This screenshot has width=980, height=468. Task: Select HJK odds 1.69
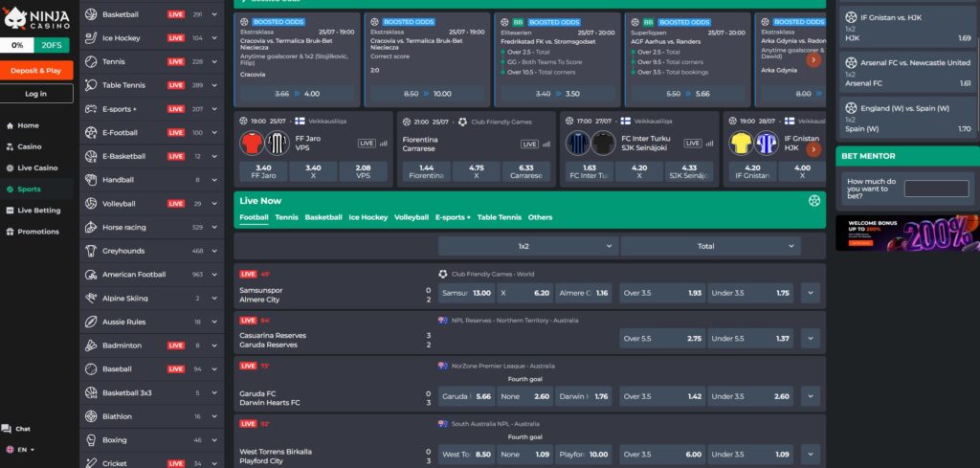(965, 38)
